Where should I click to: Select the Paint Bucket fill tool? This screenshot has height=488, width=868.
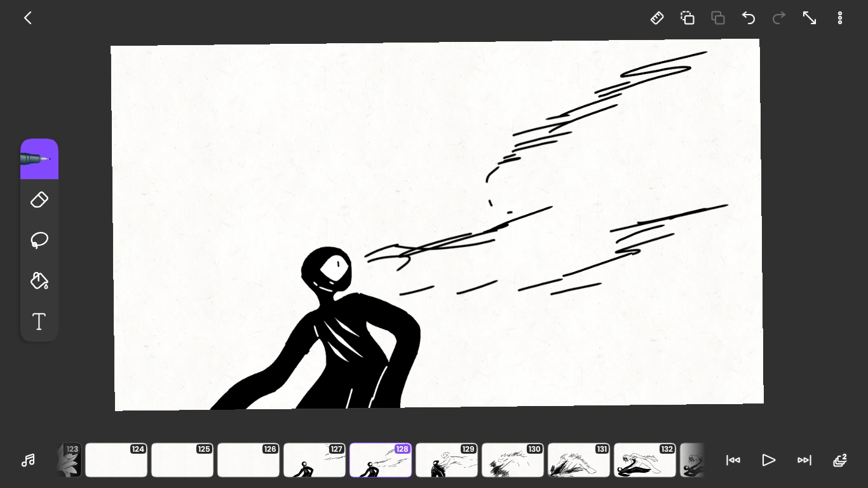pos(39,281)
